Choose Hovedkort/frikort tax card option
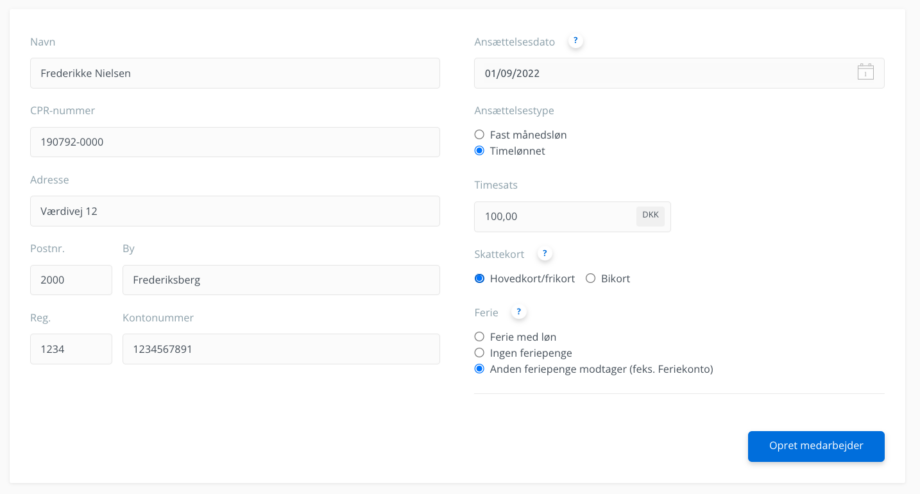The height and width of the screenshot is (494, 920). pos(479,279)
